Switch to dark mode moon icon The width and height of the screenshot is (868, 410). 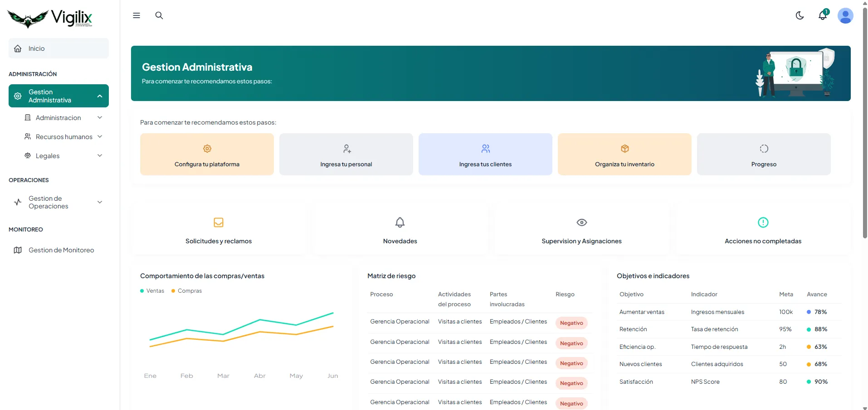800,16
